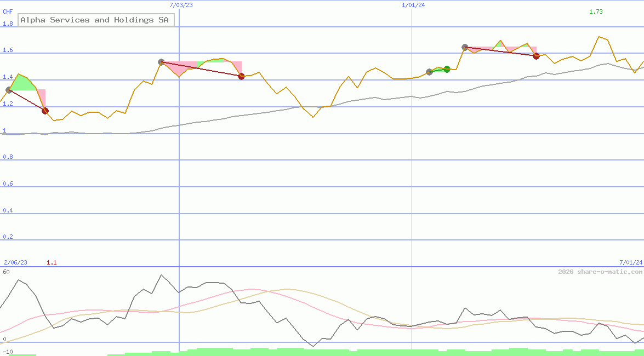Open the share-o-matic.com watermark link

pos(600,272)
